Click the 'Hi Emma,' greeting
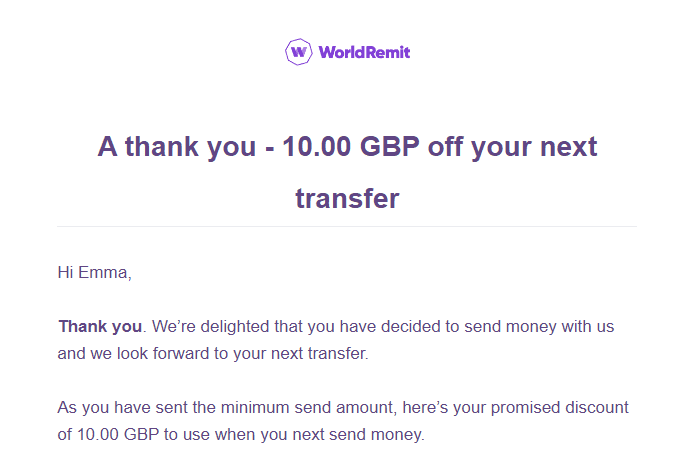Screen dimensions: 695x456 click(x=94, y=272)
